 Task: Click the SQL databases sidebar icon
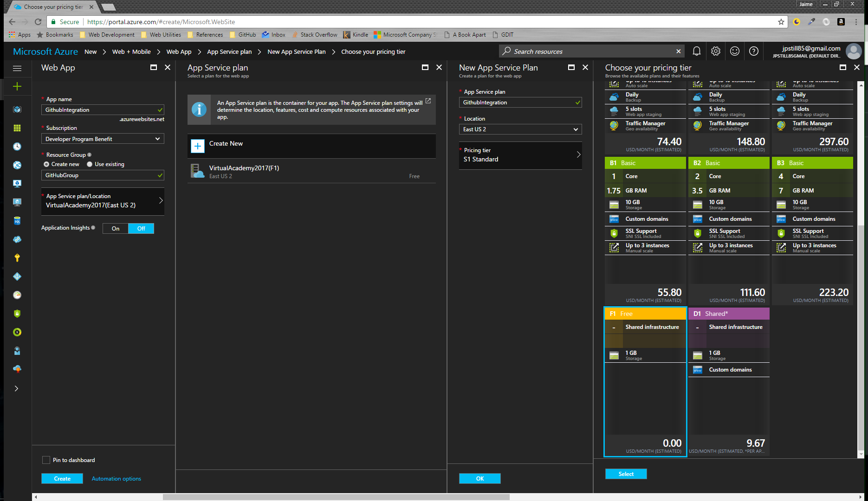tap(17, 221)
